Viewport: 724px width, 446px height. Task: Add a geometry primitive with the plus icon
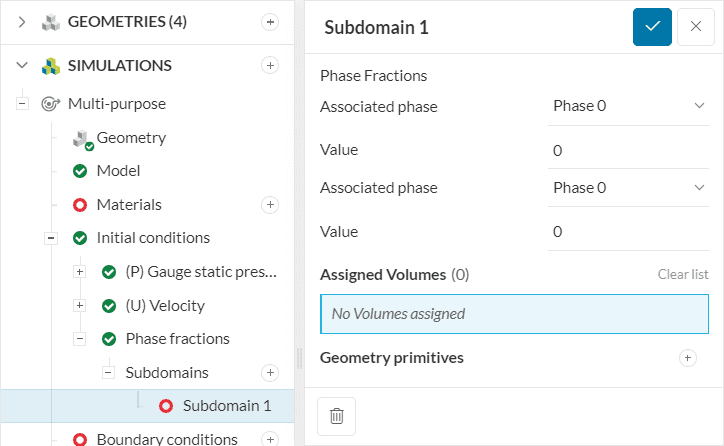click(x=687, y=358)
